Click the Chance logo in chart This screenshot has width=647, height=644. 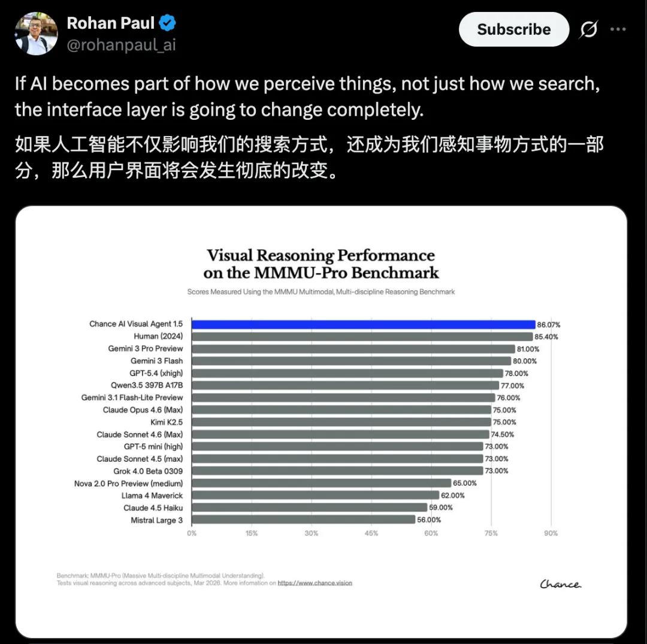560,584
